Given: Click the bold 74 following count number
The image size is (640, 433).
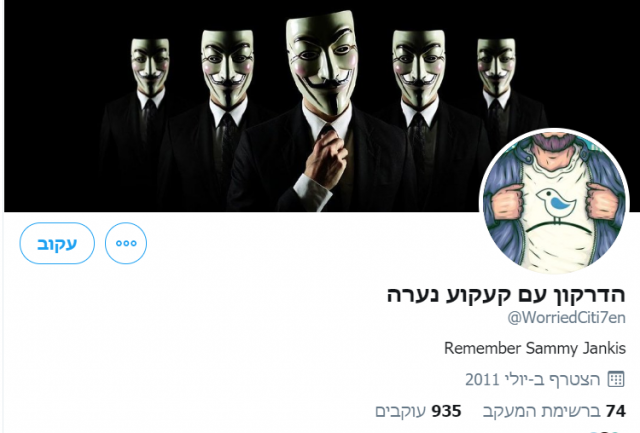Looking at the screenshot, I should click(616, 411).
